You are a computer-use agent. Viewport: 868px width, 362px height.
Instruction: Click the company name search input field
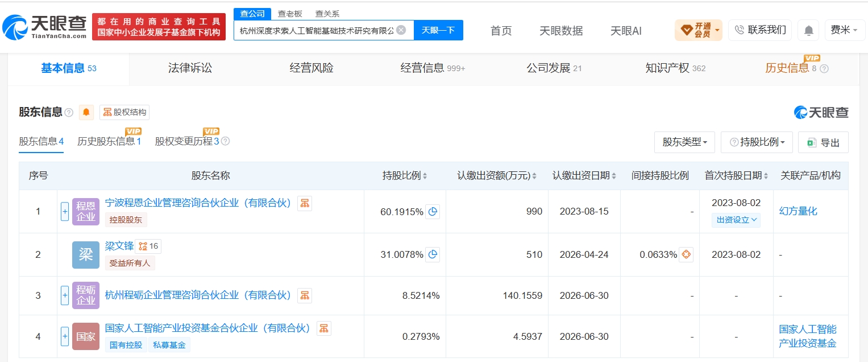point(316,30)
